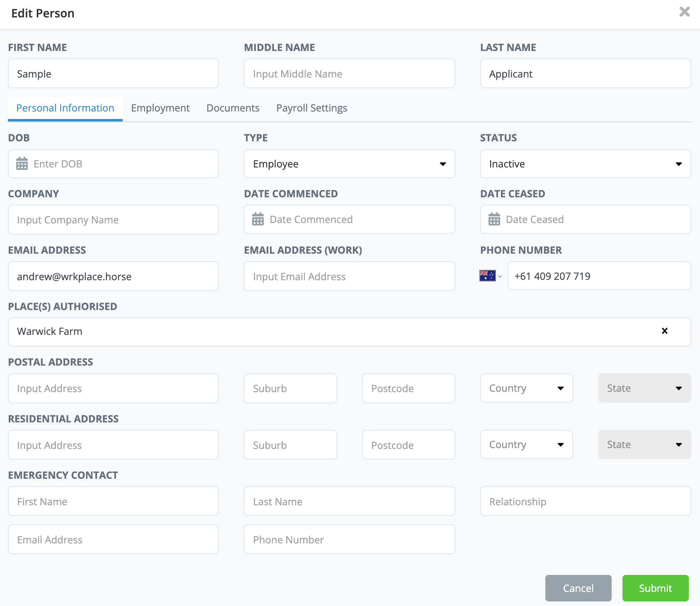Viewport: 700px width, 606px height.
Task: Go to the Payroll Settings tab
Action: click(x=311, y=108)
